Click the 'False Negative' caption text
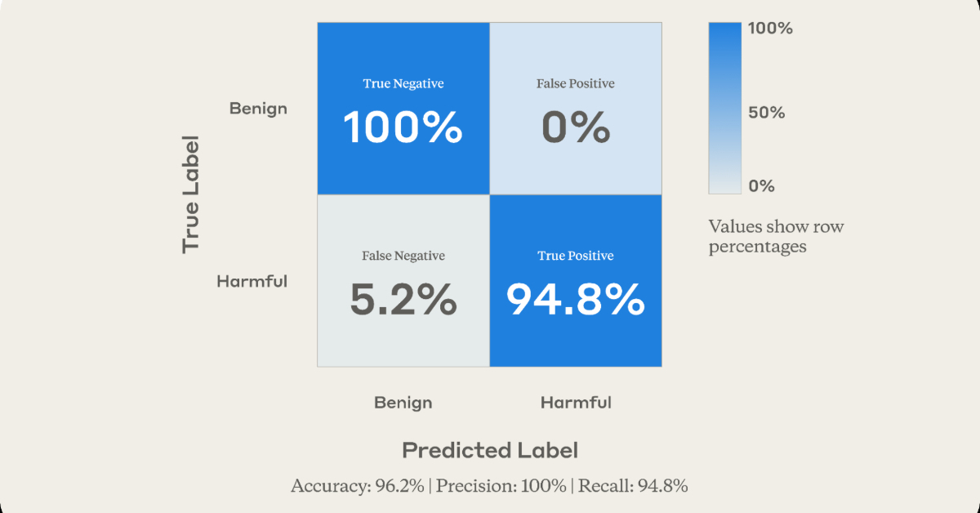This screenshot has width=980, height=513. [x=403, y=256]
